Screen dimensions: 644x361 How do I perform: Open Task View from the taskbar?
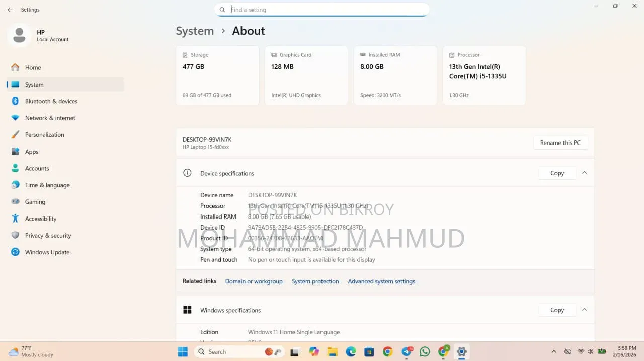point(295,351)
